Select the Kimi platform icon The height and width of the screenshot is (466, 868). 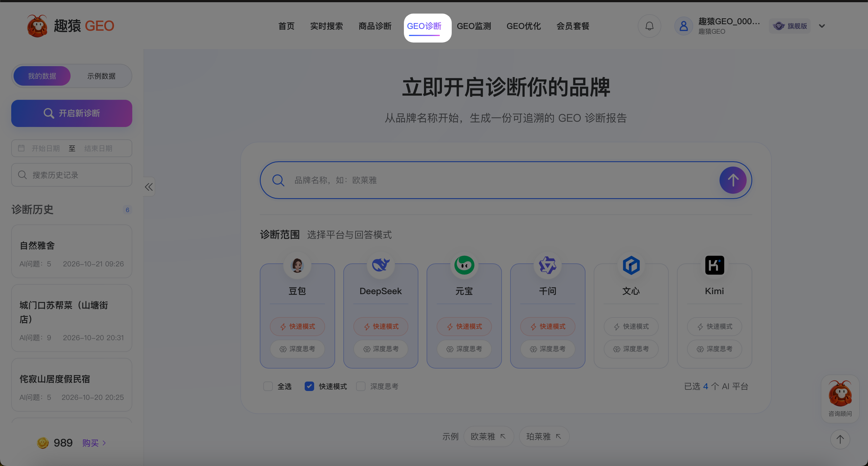point(714,265)
